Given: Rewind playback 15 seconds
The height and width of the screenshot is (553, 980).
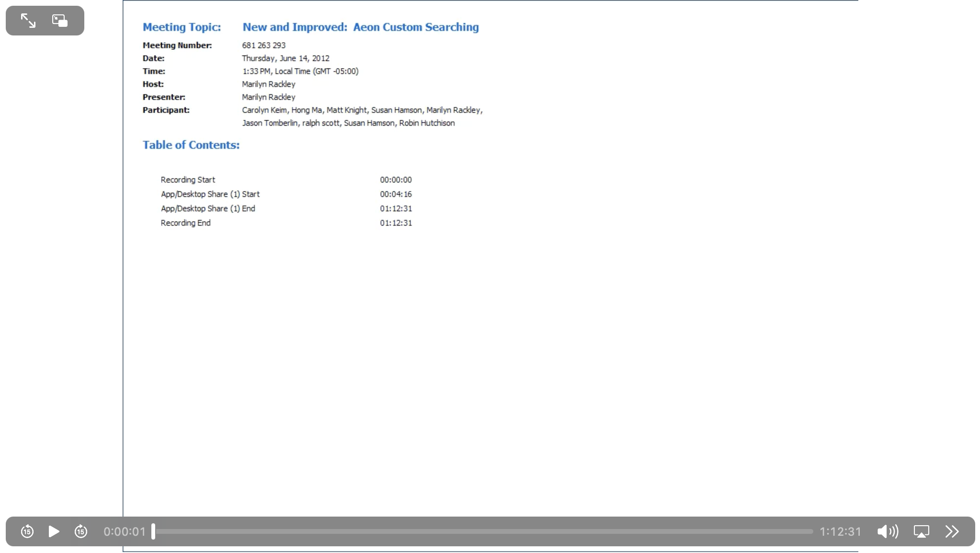Looking at the screenshot, I should coord(27,531).
